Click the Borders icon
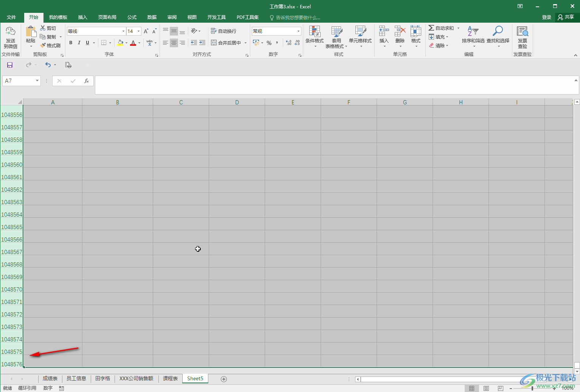580x392 pixels. 104,43
